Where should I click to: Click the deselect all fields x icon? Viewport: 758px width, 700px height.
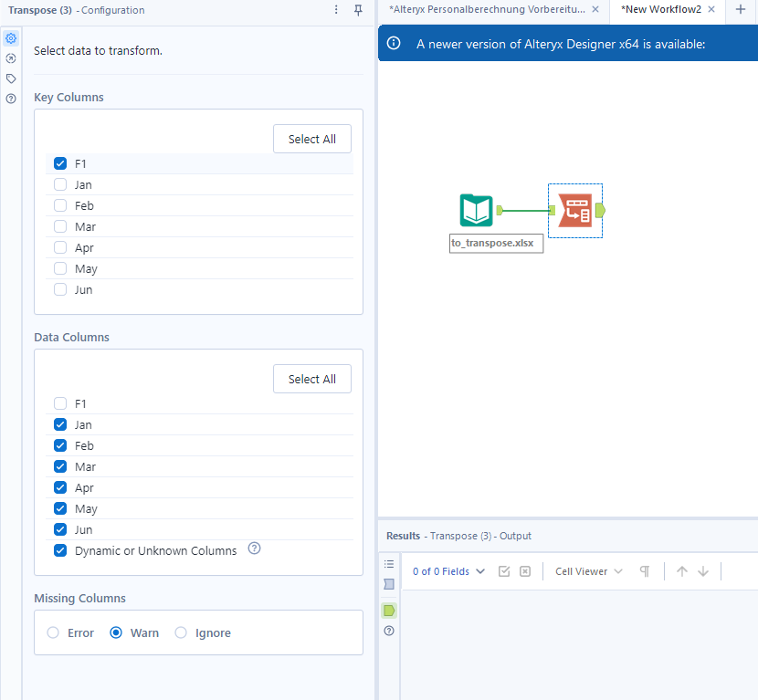click(x=525, y=571)
